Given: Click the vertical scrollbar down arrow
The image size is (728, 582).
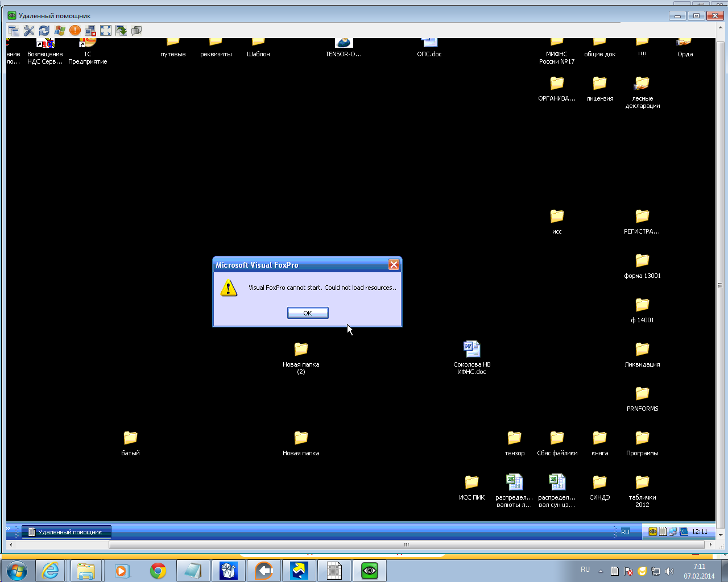Looking at the screenshot, I should [721, 535].
